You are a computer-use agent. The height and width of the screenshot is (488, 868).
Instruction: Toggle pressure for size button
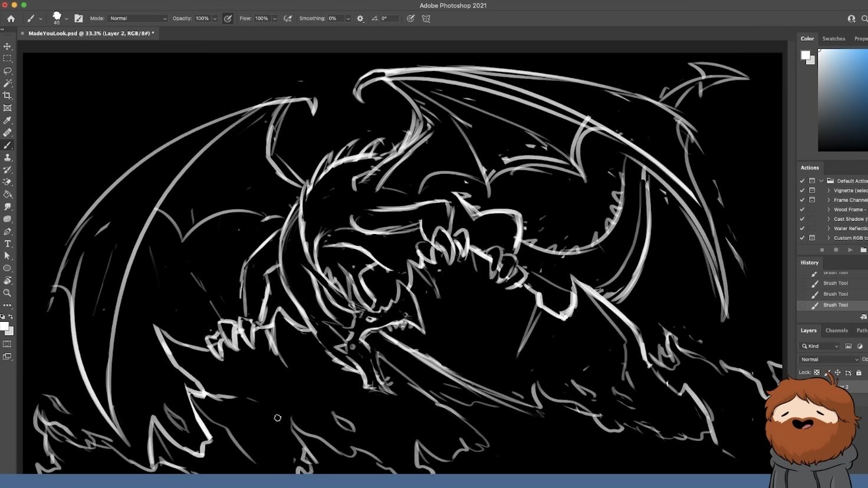[x=410, y=19]
